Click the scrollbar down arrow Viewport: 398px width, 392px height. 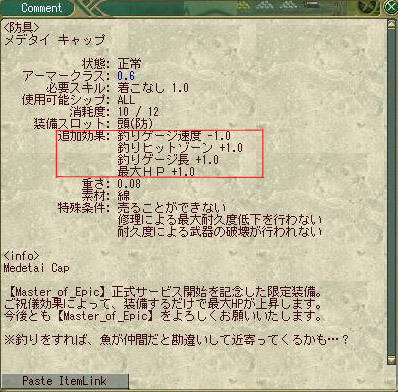pyautogui.click(x=391, y=360)
